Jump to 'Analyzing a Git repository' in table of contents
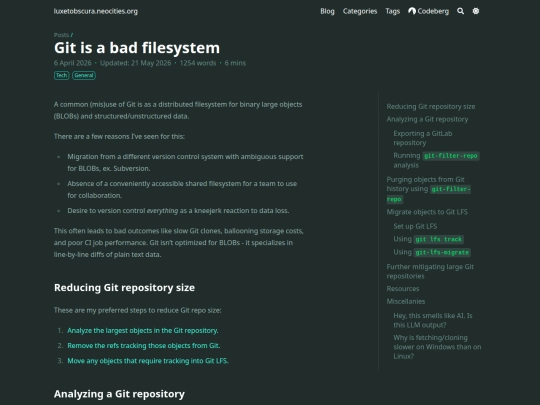This screenshot has width=540, height=405. click(x=427, y=119)
